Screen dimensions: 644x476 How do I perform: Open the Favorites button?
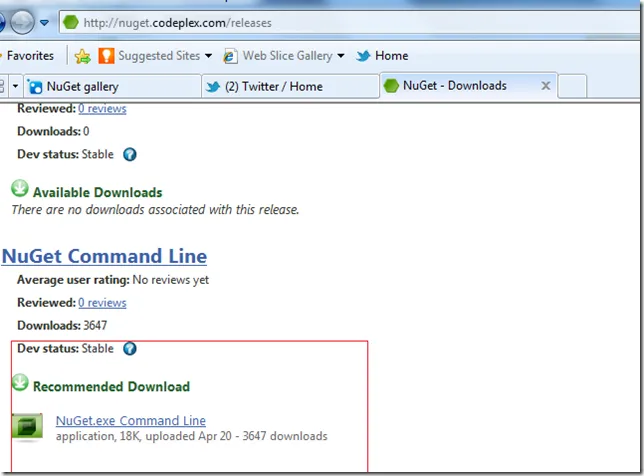28,55
